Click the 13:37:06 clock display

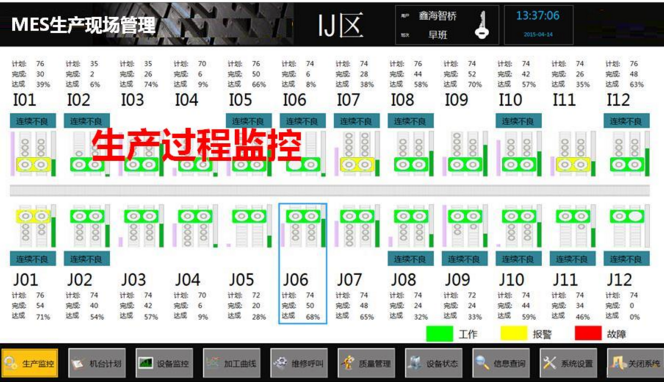pos(538,16)
